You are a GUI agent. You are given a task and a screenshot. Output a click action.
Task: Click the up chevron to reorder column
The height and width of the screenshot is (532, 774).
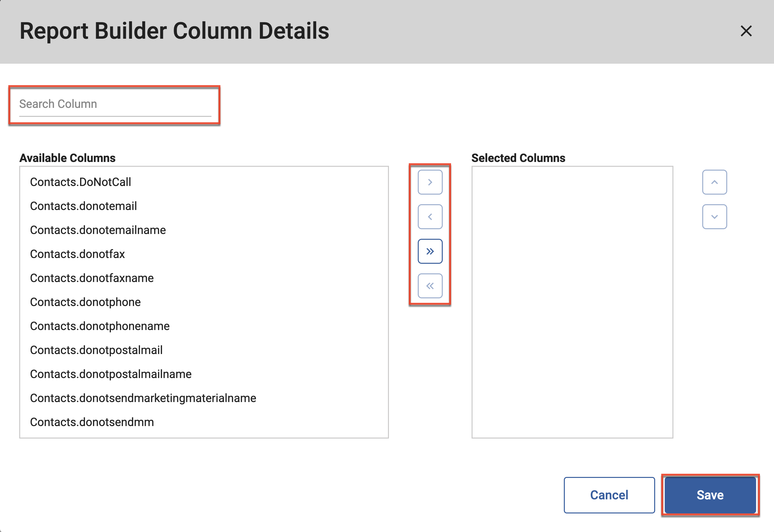point(715,182)
